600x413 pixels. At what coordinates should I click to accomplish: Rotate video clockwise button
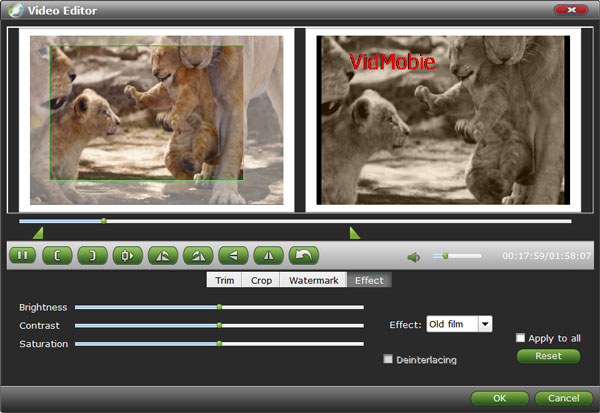198,255
